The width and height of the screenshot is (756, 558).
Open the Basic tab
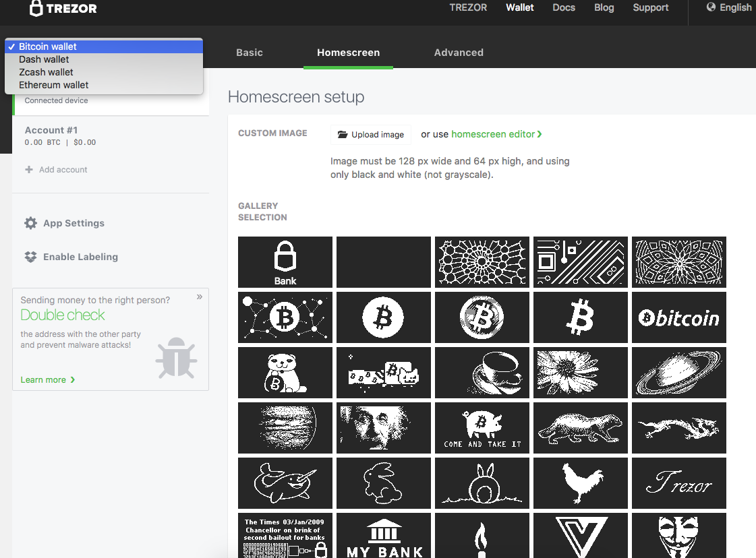250,53
